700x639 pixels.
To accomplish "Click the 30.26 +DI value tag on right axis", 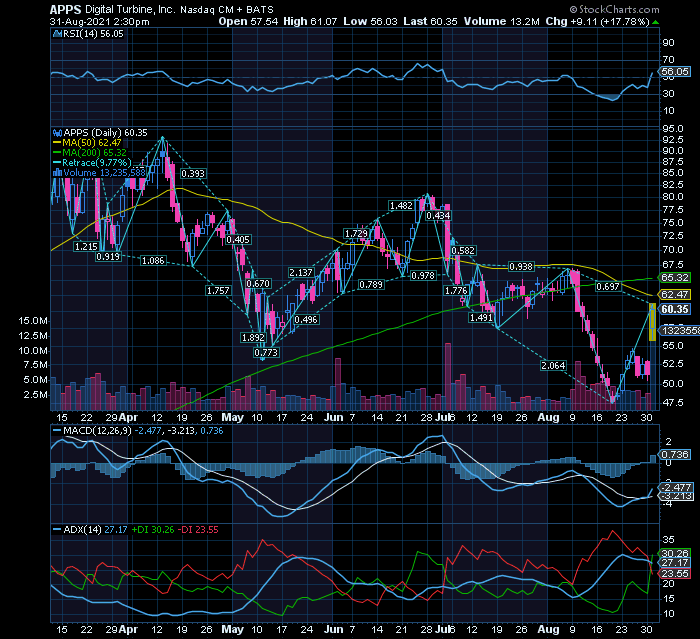I will (x=675, y=553).
